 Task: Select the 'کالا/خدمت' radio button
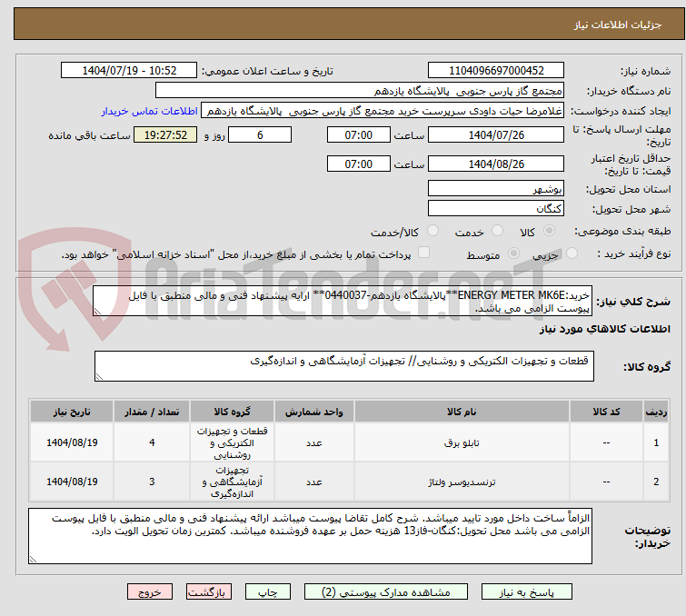pos(432,230)
